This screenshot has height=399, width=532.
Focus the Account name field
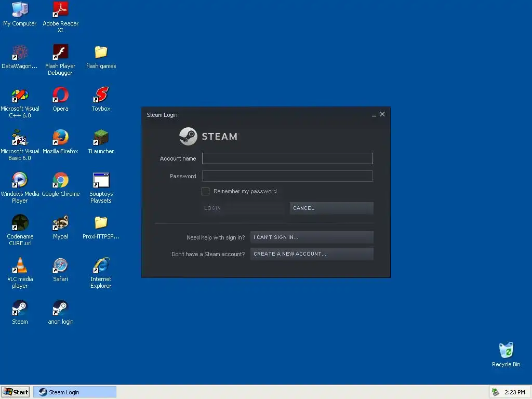287,158
